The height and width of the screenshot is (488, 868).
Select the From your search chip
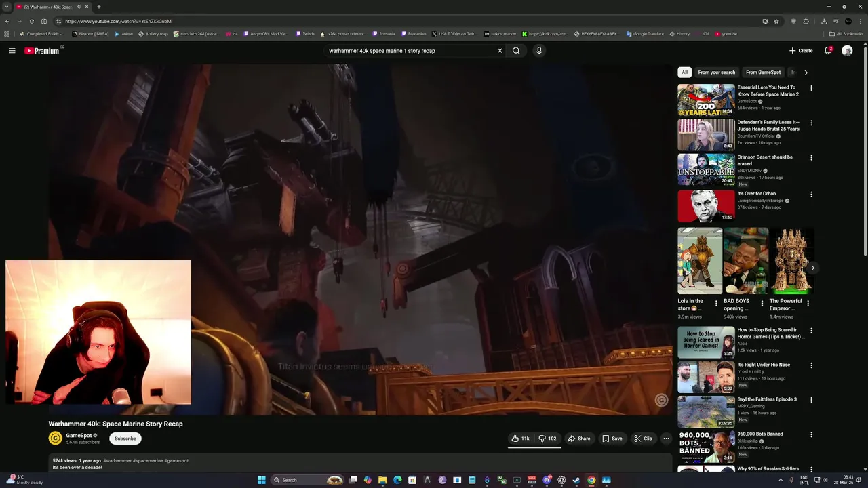[x=717, y=73]
